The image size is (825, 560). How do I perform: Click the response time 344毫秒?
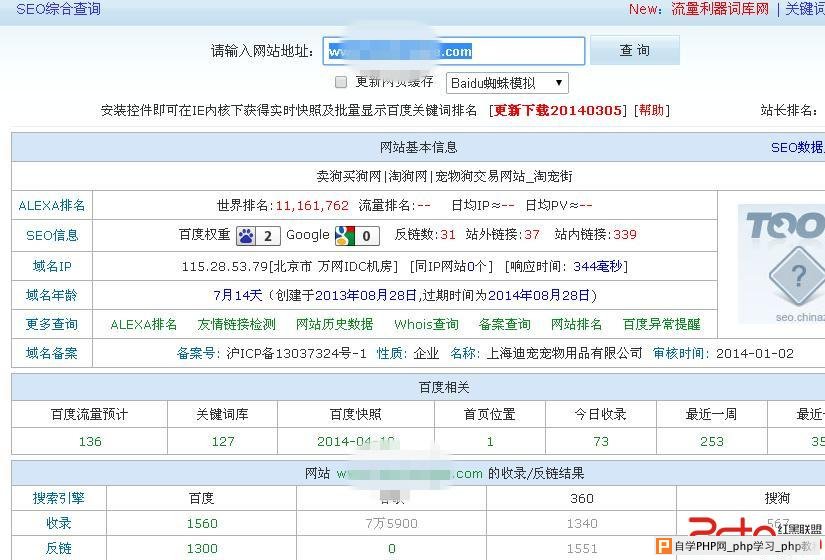598,266
